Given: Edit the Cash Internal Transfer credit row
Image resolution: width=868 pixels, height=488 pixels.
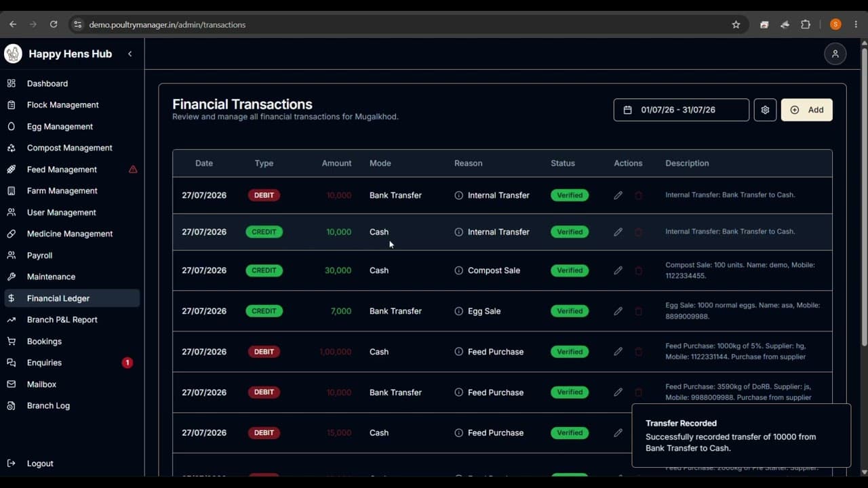Looking at the screenshot, I should pyautogui.click(x=618, y=232).
